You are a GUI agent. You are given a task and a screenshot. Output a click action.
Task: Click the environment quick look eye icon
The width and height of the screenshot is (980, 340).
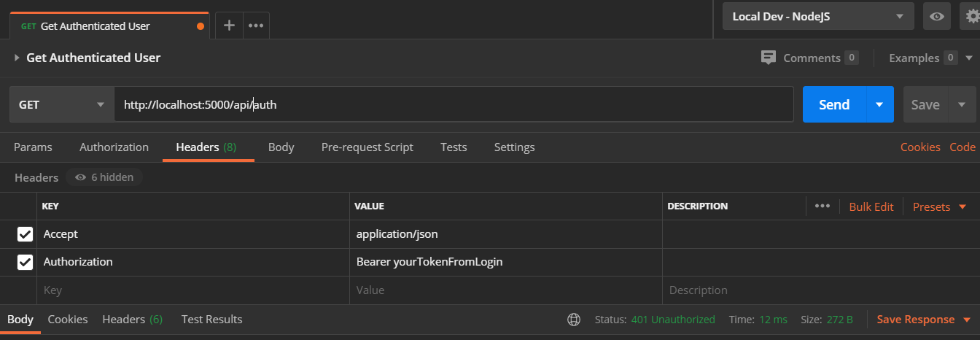point(937,16)
